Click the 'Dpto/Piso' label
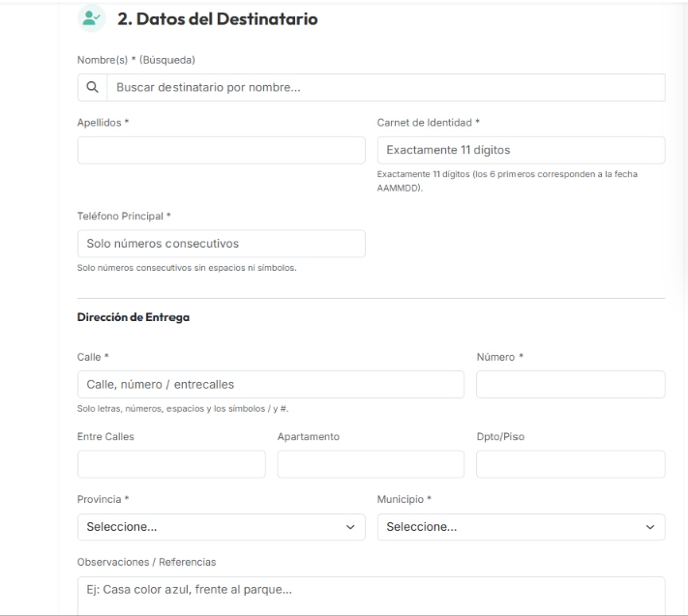This screenshot has width=688, height=616. (500, 437)
